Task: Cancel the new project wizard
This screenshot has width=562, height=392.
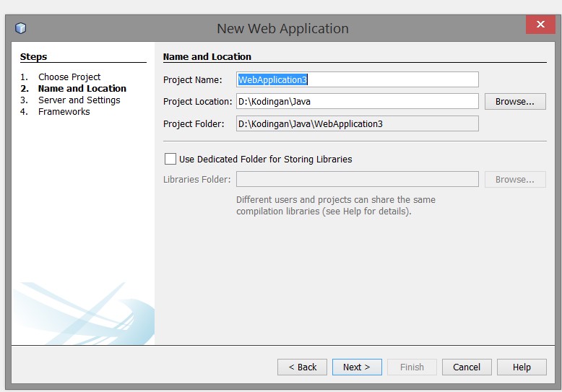Action: click(467, 367)
